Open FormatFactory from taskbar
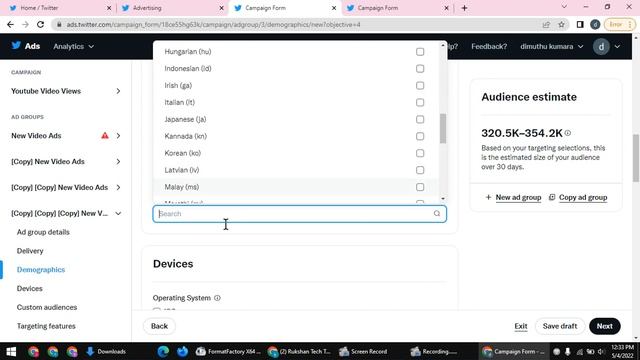The height and width of the screenshot is (360, 640). (228, 351)
